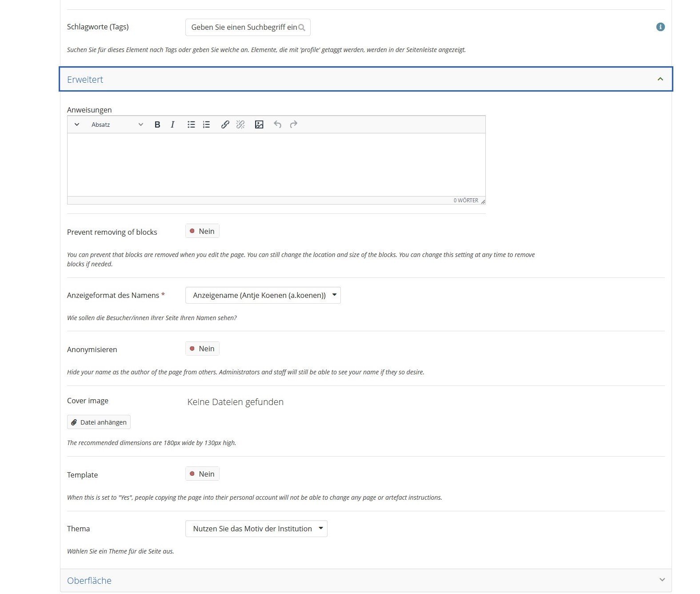This screenshot has width=700, height=594.
Task: Toggle bold formatting in the Anweisungen editor
Action: [157, 124]
